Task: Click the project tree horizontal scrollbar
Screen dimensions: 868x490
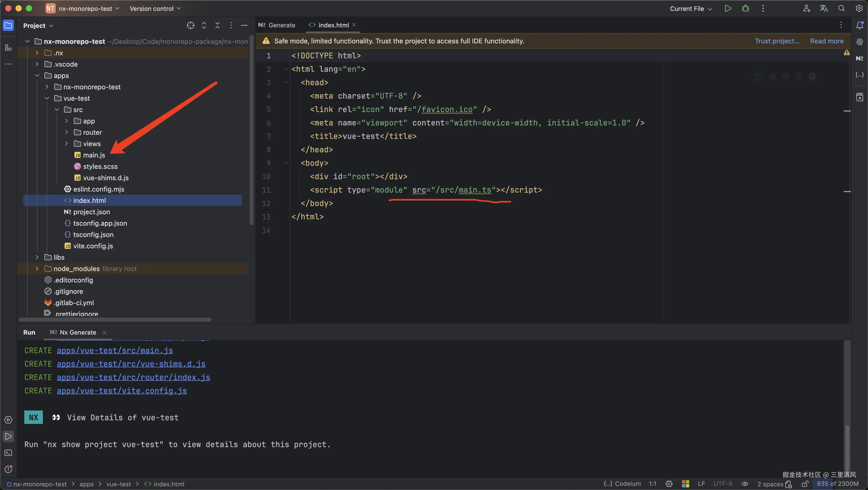Action: pos(114,319)
